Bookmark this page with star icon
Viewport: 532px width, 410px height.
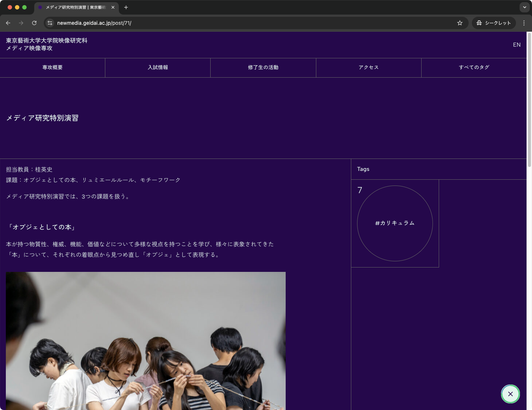[460, 23]
